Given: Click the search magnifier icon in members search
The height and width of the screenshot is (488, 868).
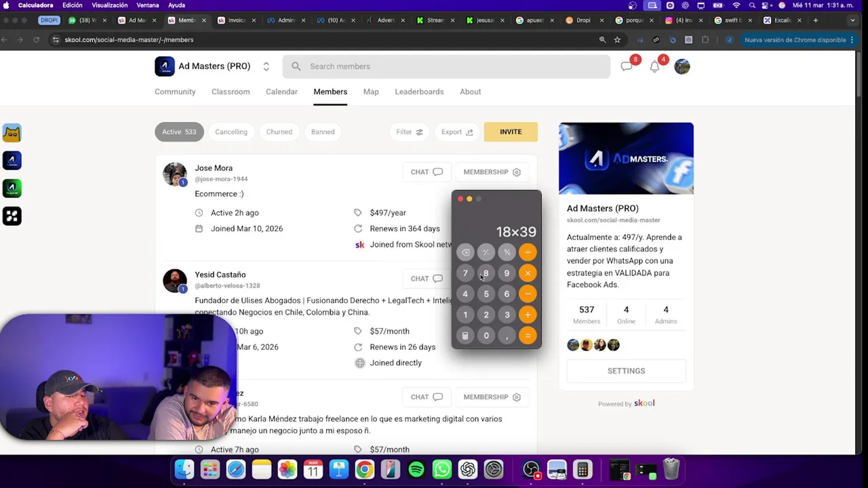Looking at the screenshot, I should click(x=296, y=66).
